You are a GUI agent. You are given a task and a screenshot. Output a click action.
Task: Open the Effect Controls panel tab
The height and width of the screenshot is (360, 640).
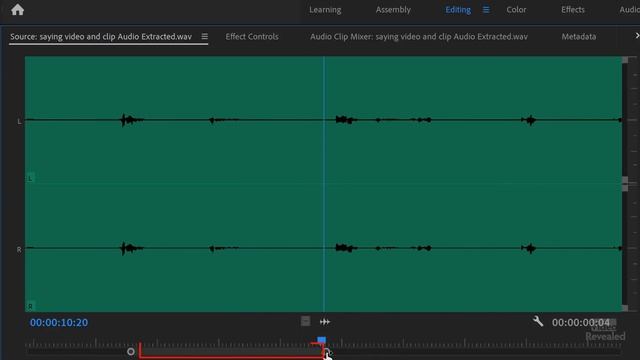[x=252, y=37]
